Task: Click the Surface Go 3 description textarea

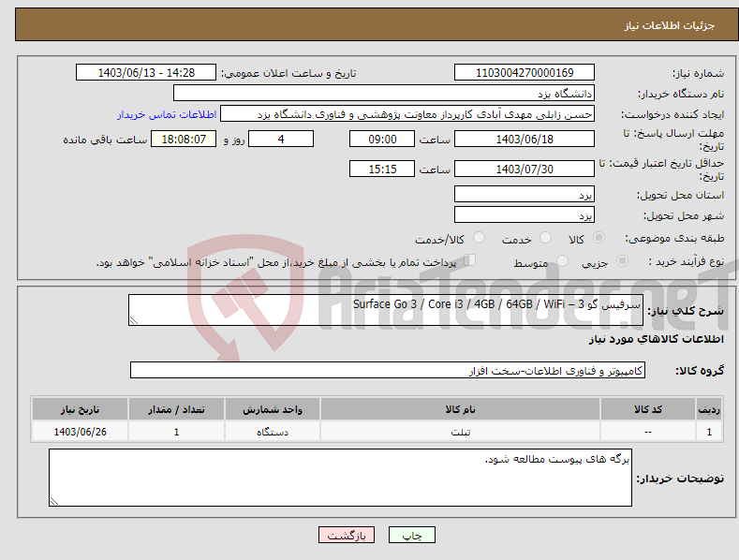Action: tap(386, 310)
